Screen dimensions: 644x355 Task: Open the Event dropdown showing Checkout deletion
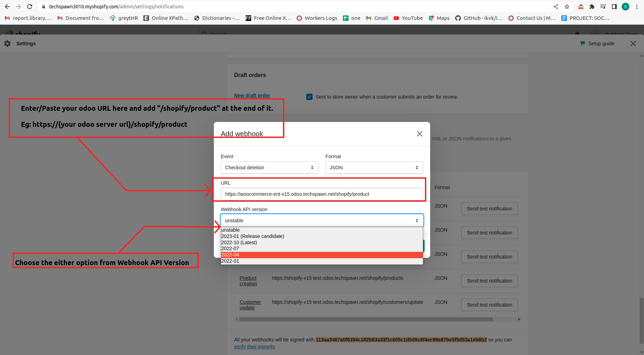click(x=269, y=168)
